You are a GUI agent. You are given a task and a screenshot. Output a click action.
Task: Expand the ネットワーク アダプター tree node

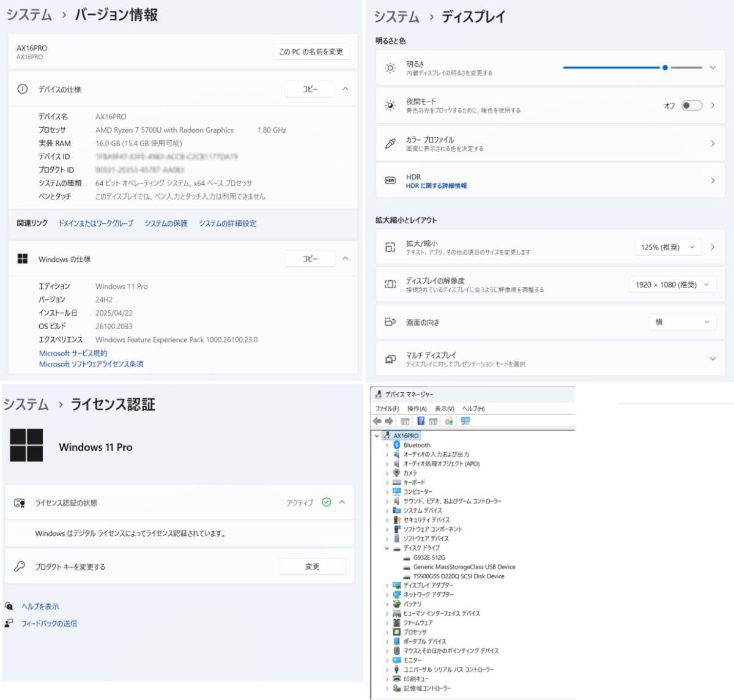coord(387,595)
